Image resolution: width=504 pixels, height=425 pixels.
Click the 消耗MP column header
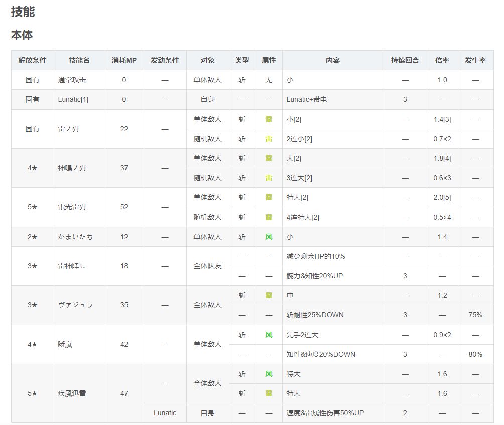point(124,60)
